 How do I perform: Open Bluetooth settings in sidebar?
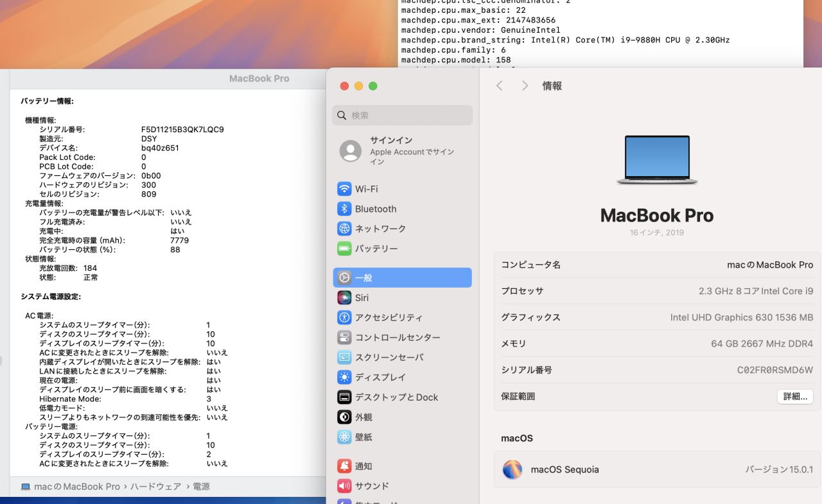coord(402,209)
